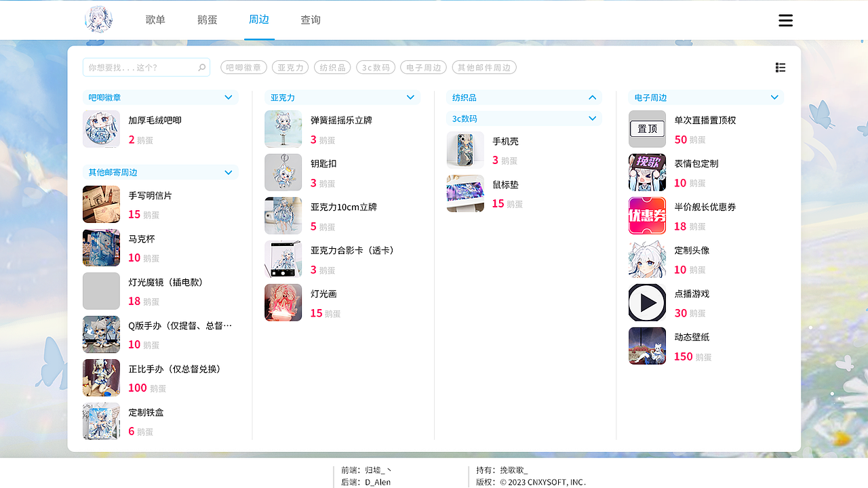The height and width of the screenshot is (488, 868).
Task: Toggle the 3c数码 filter chip
Action: 376,67
